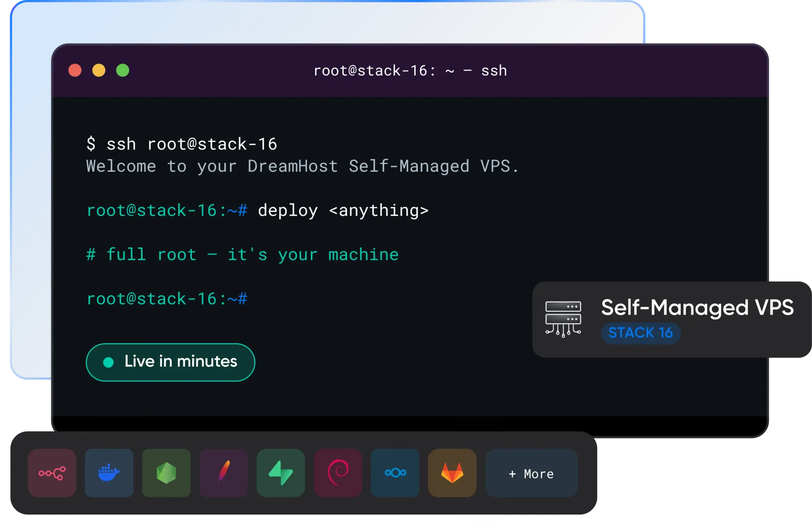Click the STACK 16 label

coord(640,333)
